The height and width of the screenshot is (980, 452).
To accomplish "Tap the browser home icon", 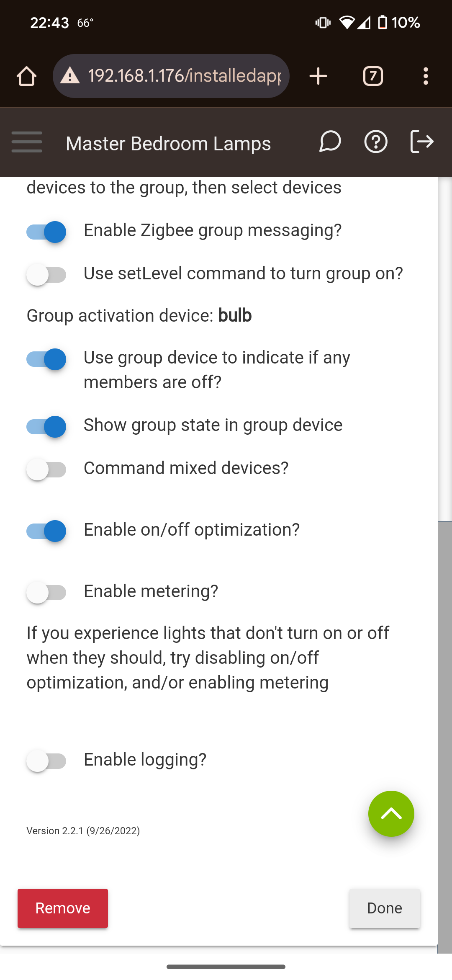I will (26, 76).
